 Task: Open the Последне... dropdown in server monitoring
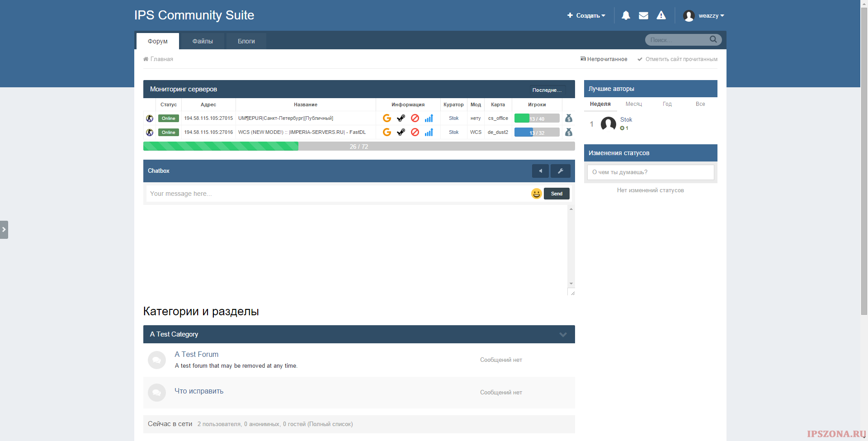[x=547, y=90]
